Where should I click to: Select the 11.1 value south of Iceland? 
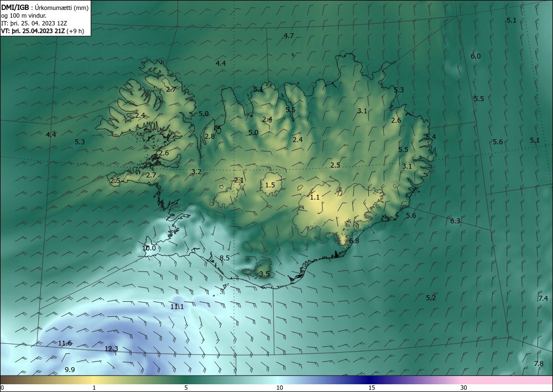pos(177,307)
